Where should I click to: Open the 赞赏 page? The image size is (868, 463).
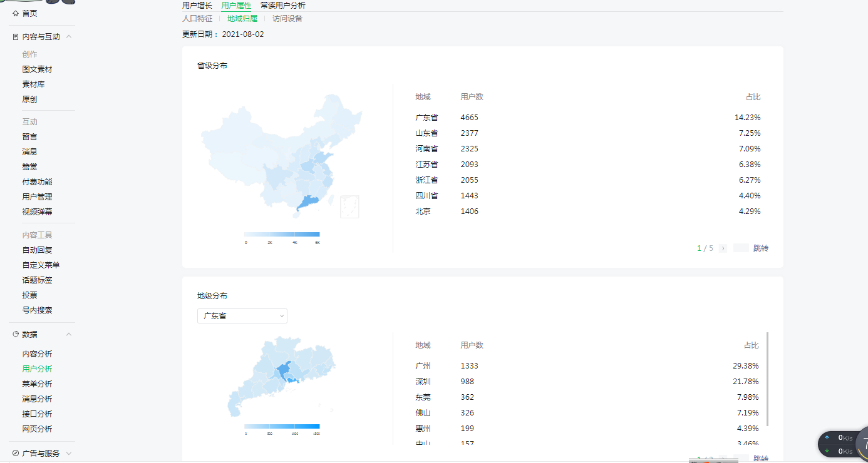tap(29, 167)
